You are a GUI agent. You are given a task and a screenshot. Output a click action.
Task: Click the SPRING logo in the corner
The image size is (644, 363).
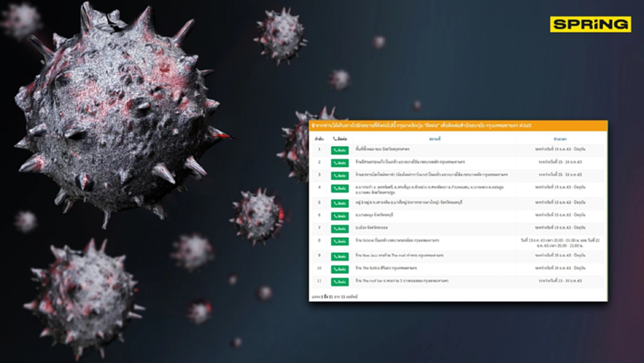(x=590, y=24)
